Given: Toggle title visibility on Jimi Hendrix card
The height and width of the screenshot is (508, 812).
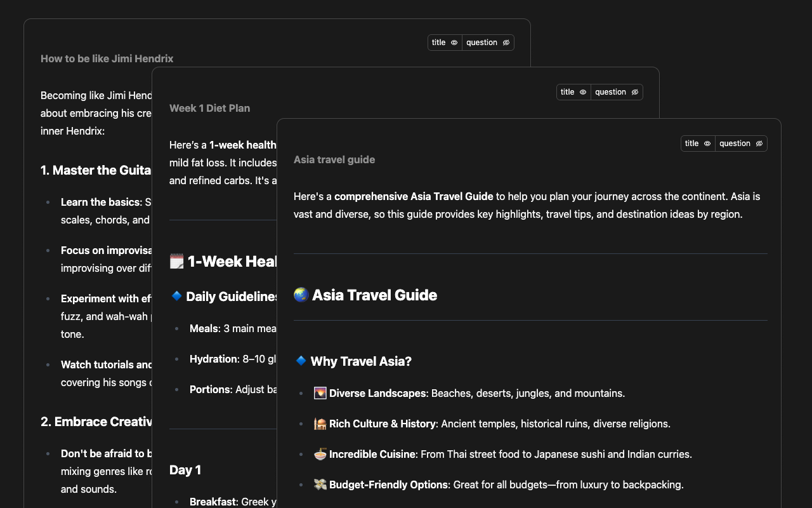Looking at the screenshot, I should click(x=445, y=43).
